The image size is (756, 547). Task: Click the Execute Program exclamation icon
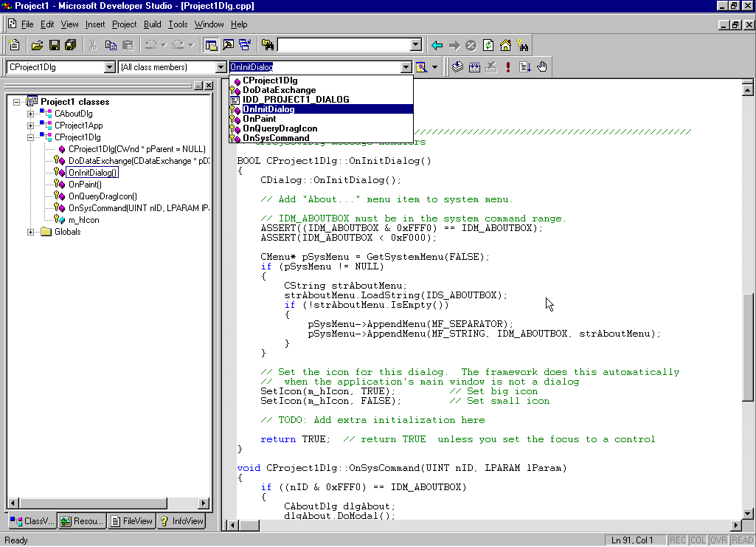click(508, 67)
